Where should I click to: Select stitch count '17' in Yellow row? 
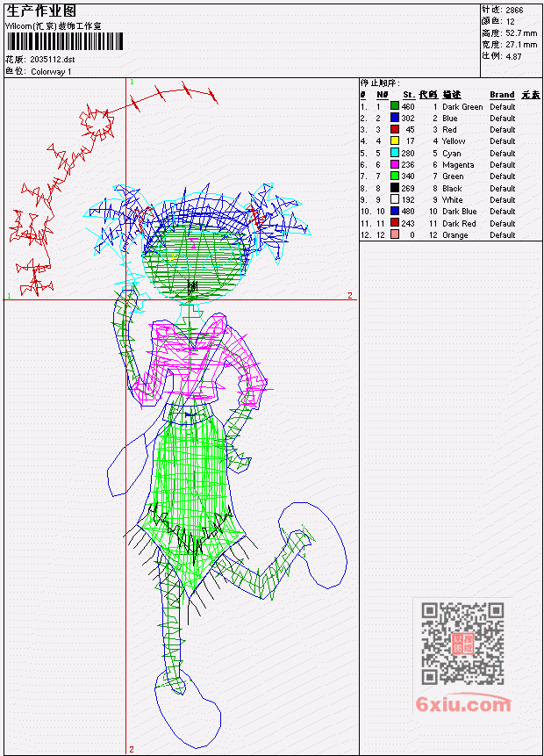pos(410,141)
